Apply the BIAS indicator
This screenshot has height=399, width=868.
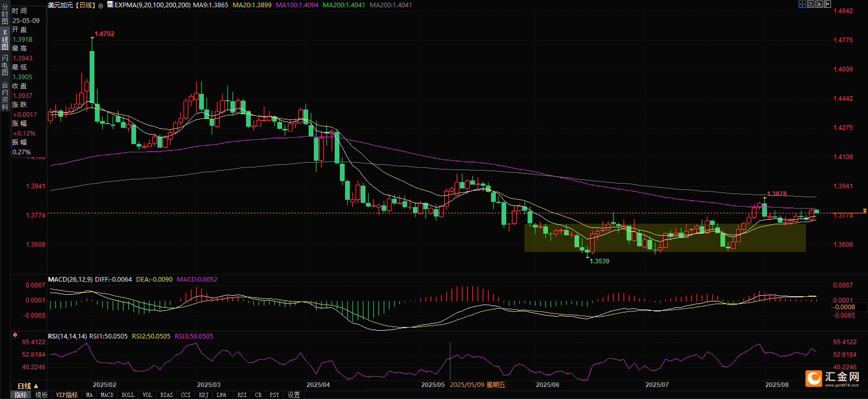167,395
